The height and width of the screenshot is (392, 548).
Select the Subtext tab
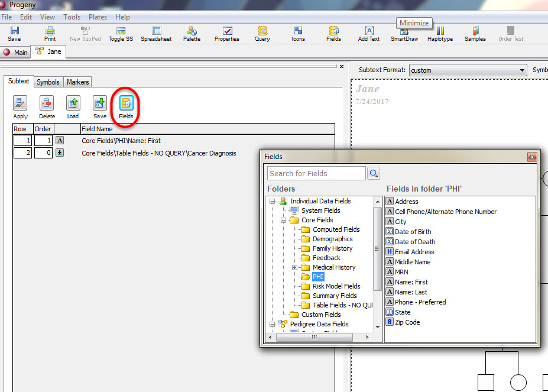pyautogui.click(x=18, y=81)
